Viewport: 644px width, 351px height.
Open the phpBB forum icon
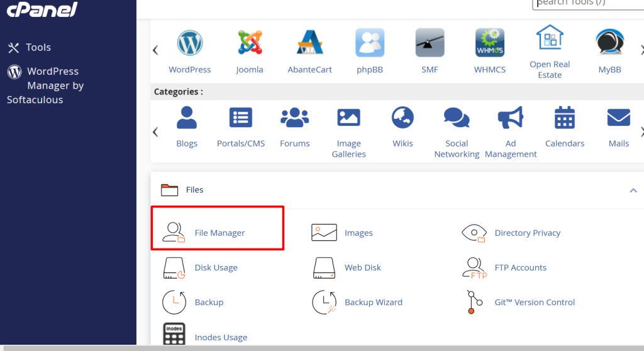click(370, 43)
